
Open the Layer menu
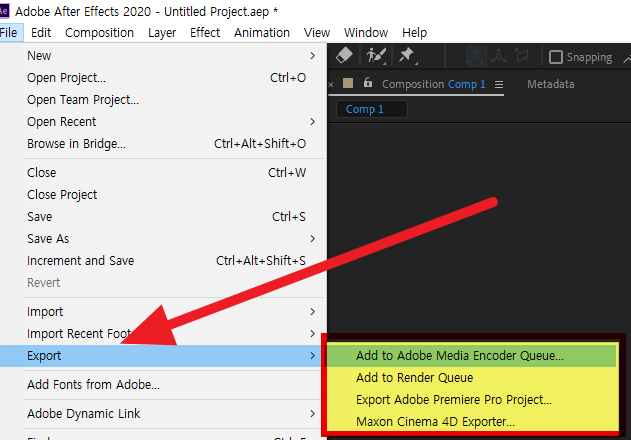(x=162, y=33)
